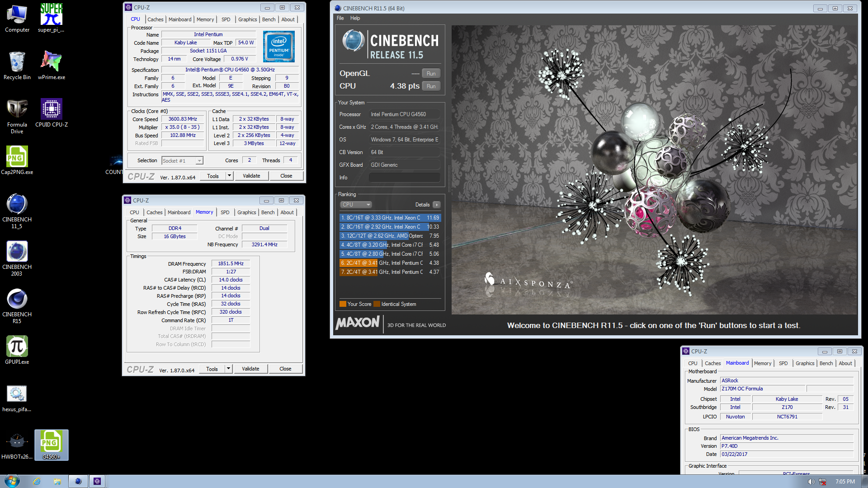Screen dimensions: 868x488
Task: Click the volume speaker tray icon
Action: [x=811, y=482]
